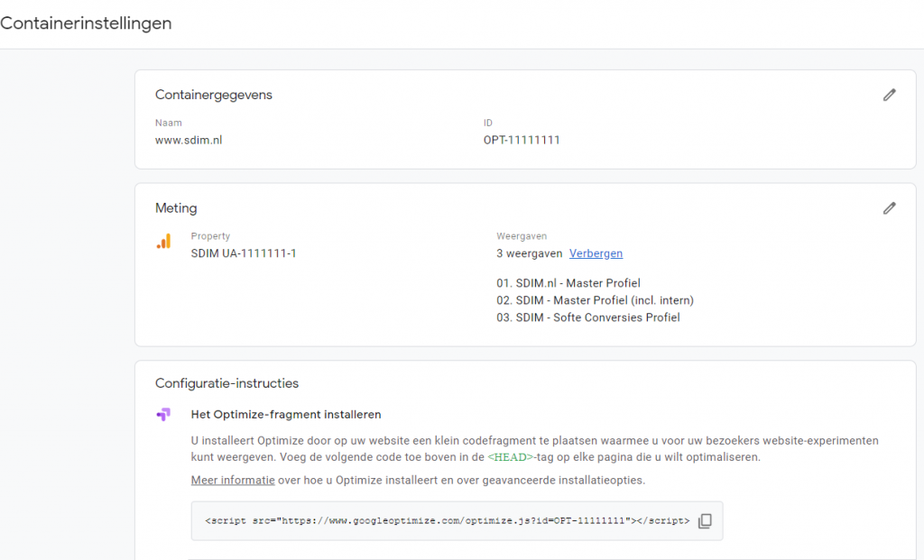Click property SDIM UA-1111111-1
This screenshot has height=560, width=924.
244,253
